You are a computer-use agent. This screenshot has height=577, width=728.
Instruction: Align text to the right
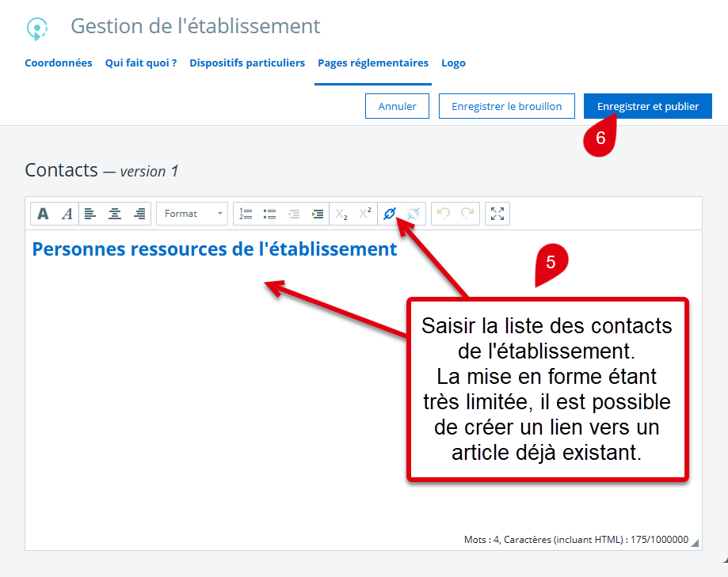pyautogui.click(x=139, y=214)
